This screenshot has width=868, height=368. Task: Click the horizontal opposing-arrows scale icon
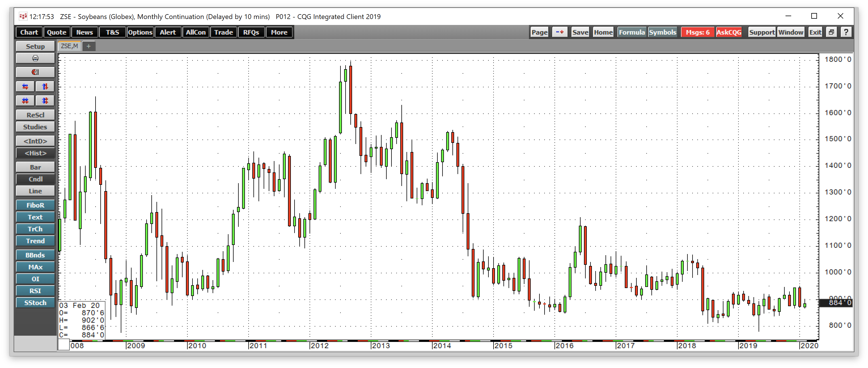click(25, 86)
